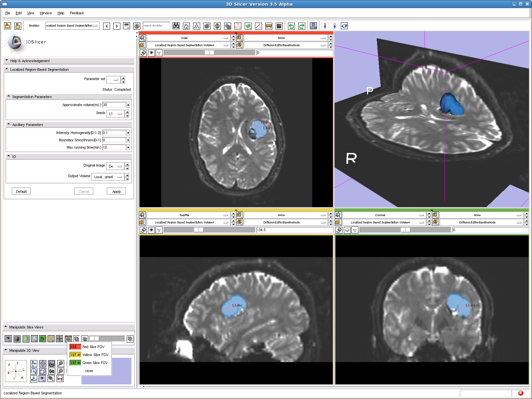This screenshot has width=532, height=399.
Task: Open the Modules dropdown selector
Action: click(x=72, y=26)
